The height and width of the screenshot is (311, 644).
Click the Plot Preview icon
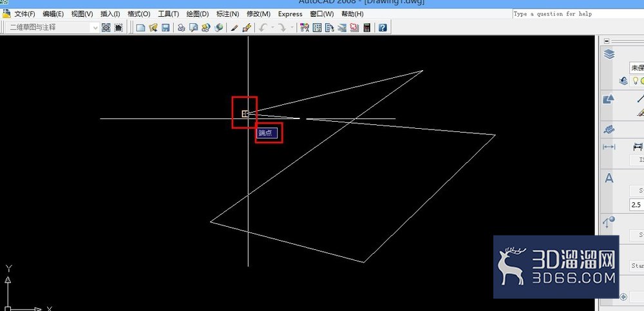coord(193,28)
